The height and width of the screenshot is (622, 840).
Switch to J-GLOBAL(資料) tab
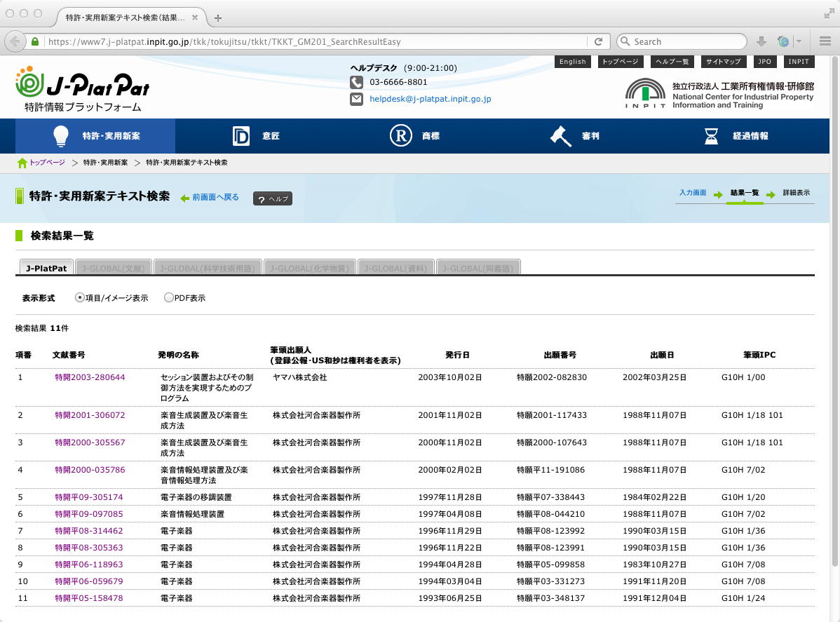click(396, 268)
